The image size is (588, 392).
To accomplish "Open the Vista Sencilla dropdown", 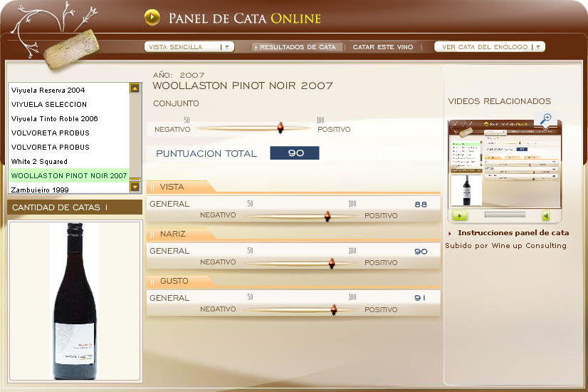I will tap(189, 47).
